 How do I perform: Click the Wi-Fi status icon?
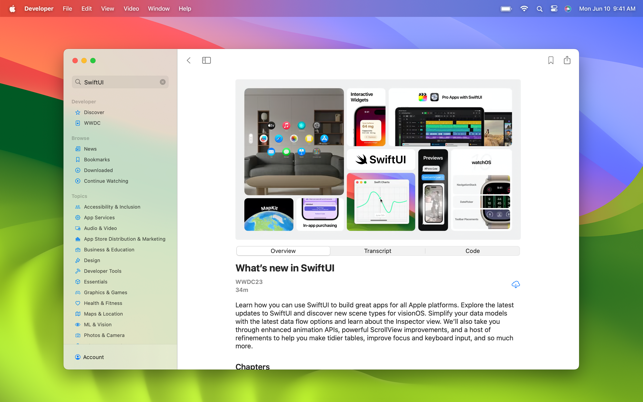(524, 9)
